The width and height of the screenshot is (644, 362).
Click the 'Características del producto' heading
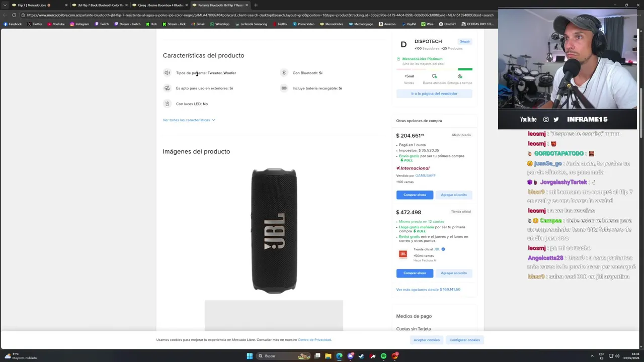pos(203,55)
